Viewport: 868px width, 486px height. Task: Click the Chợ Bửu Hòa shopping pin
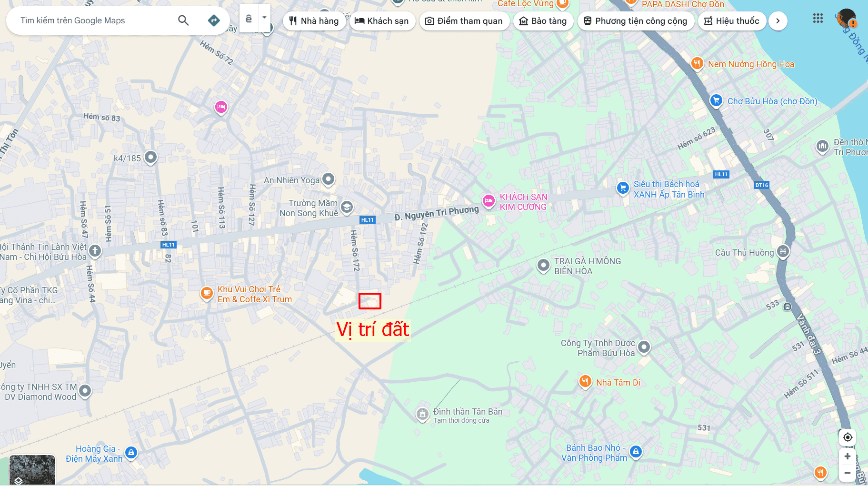(x=716, y=100)
